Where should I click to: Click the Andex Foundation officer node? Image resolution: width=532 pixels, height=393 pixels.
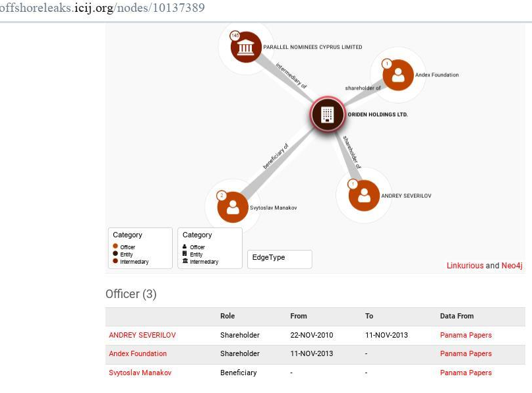pyautogui.click(x=398, y=75)
